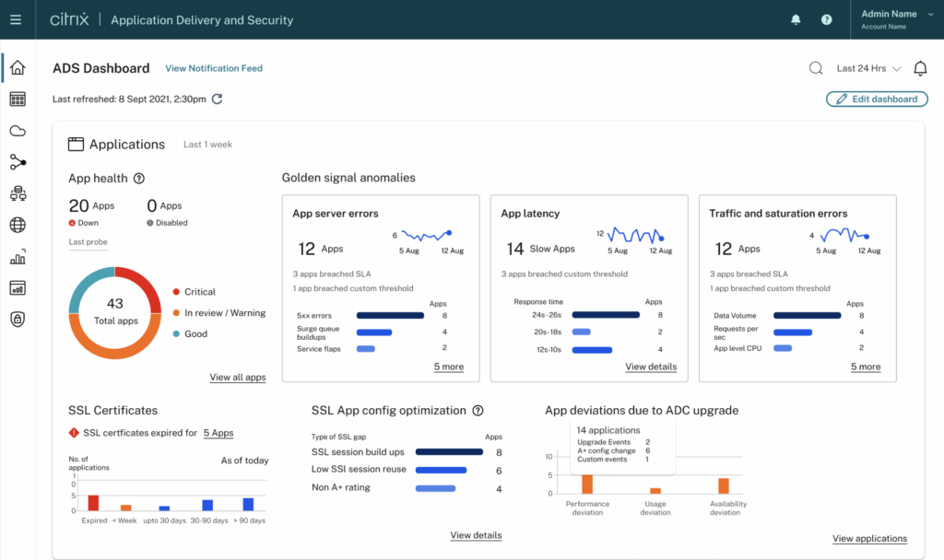944x560 pixels.
Task: Go to Home in the sidebar
Action: [18, 68]
